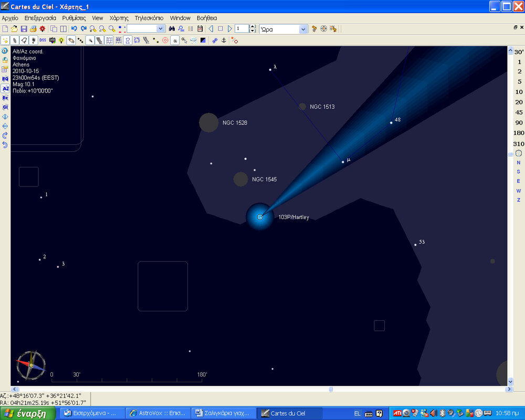Open the Χάρτης menu
This screenshot has height=420, width=525.
tap(119, 18)
